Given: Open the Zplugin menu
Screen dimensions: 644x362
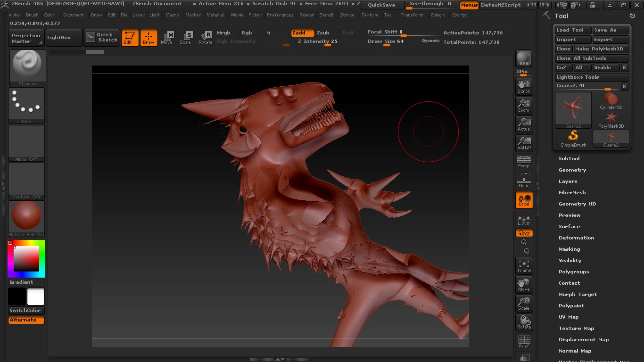Looking at the screenshot, I should coord(438,15).
